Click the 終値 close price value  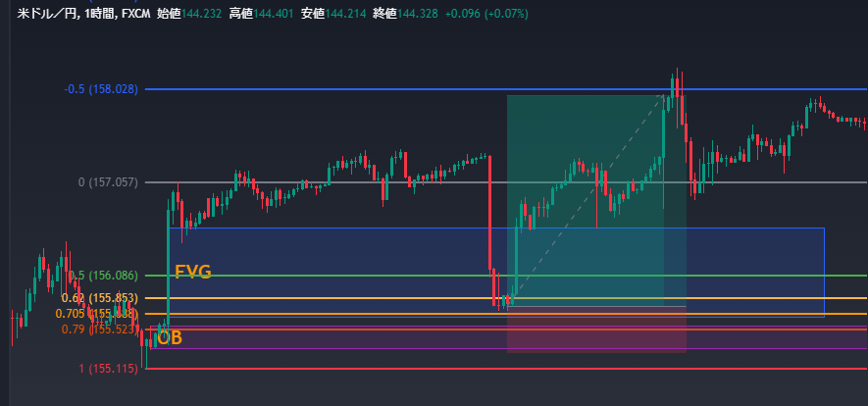pyautogui.click(x=419, y=15)
